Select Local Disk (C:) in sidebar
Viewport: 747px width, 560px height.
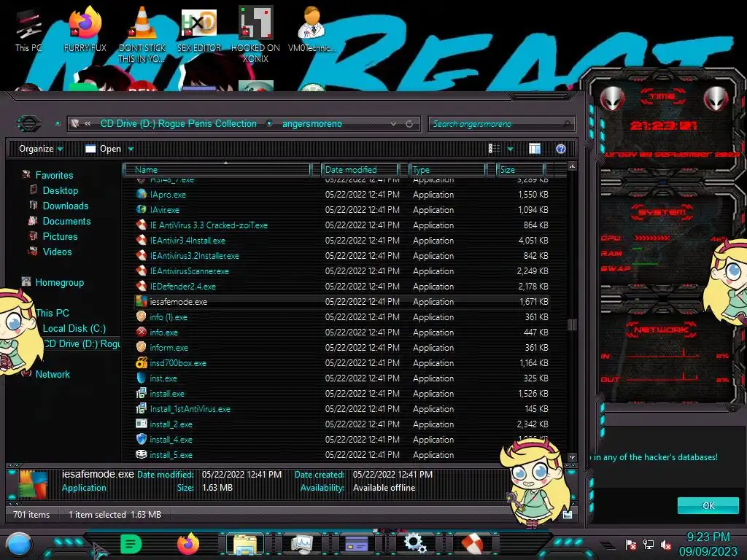click(x=74, y=329)
